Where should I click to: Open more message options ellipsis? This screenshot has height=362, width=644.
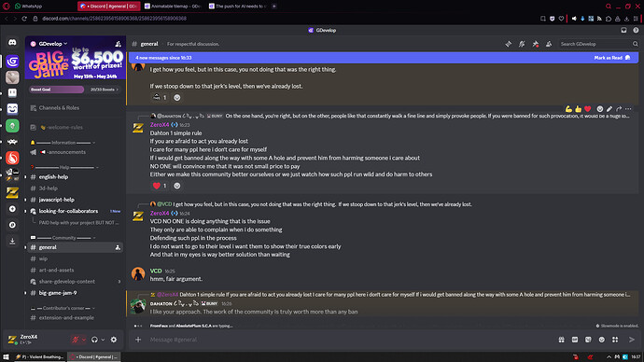tap(628, 109)
